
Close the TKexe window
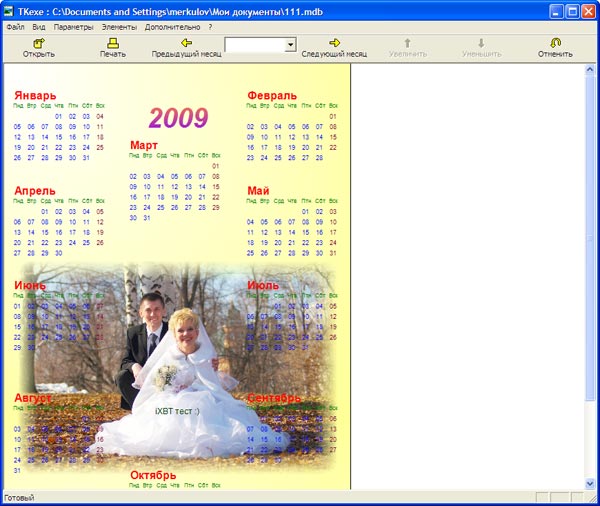coord(589,12)
